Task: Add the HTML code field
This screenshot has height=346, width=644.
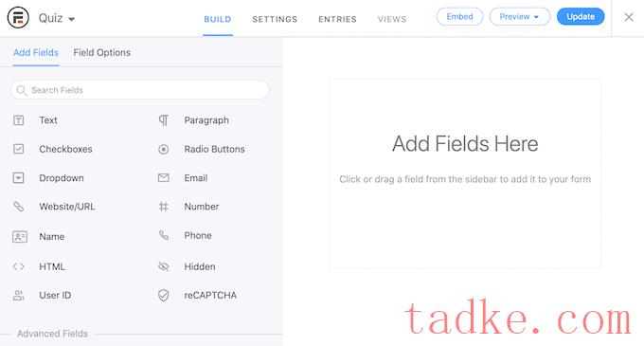Action: 19,266
